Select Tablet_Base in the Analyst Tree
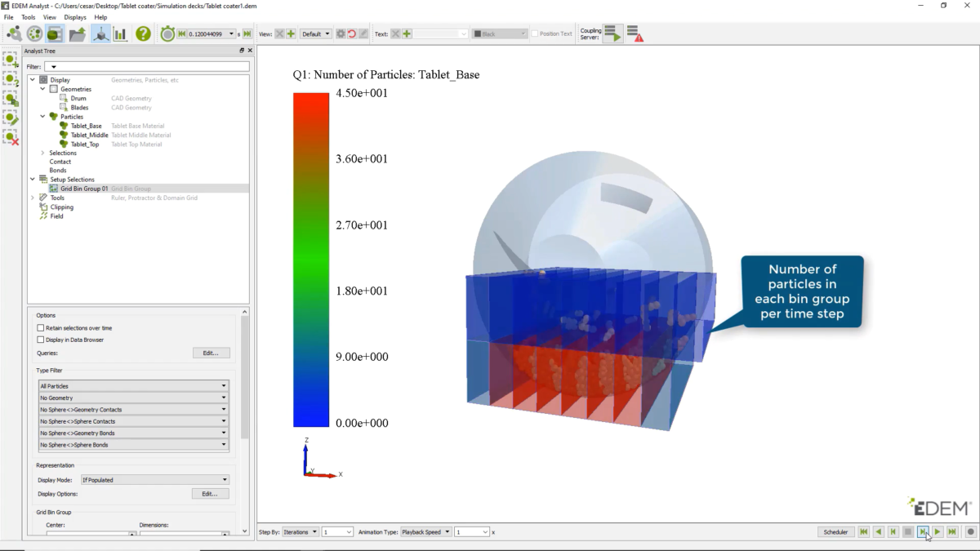 (86, 126)
